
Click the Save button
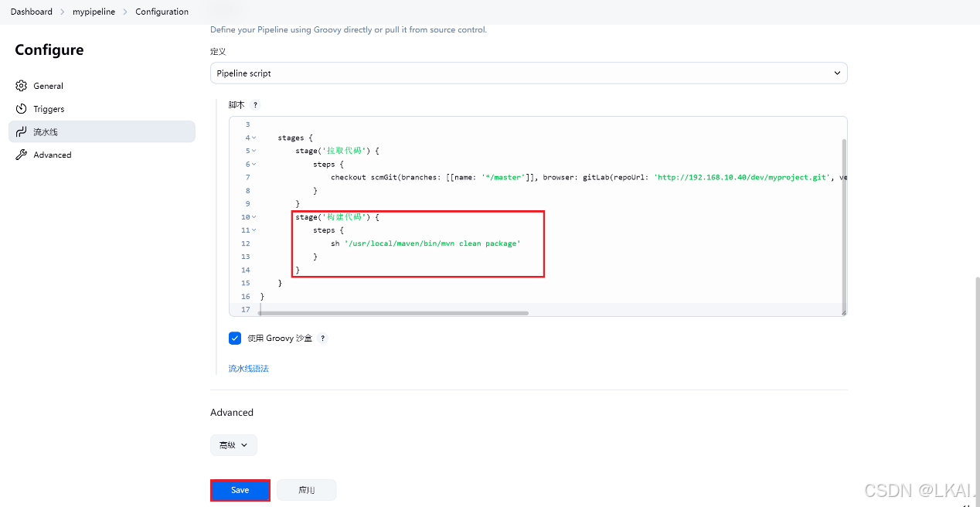240,490
